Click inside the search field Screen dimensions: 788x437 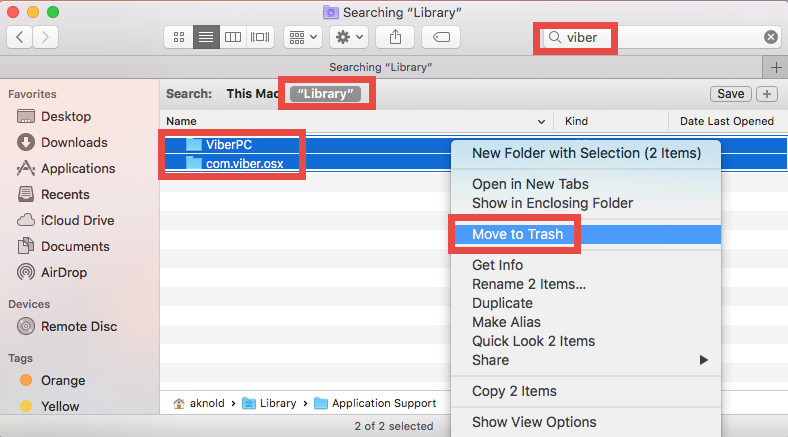coord(660,37)
